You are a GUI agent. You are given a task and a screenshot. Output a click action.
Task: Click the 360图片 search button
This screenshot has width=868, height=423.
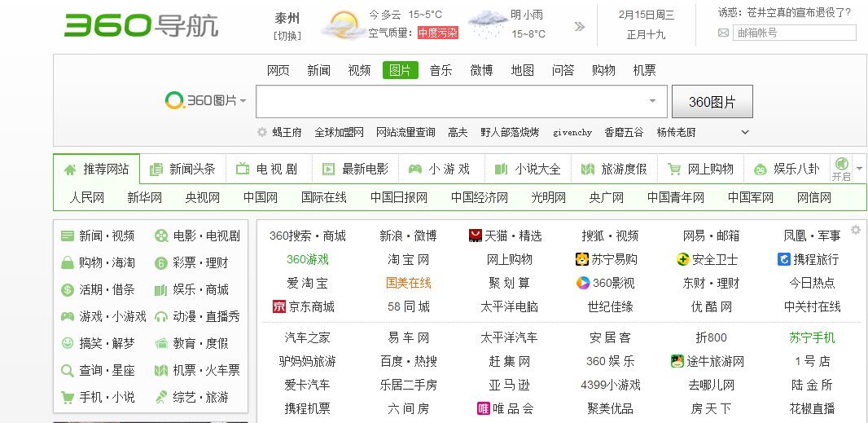point(712,101)
